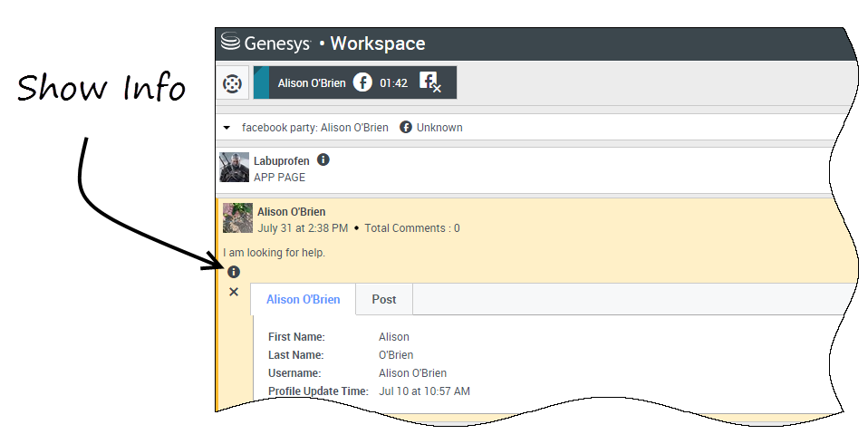Show info for the Labuprofen page
The width and height of the screenshot is (868, 444).
[x=323, y=160]
